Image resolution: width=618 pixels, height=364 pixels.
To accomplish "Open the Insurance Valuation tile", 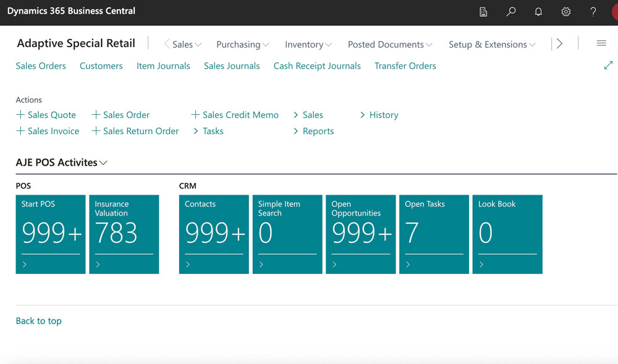I will pos(124,234).
